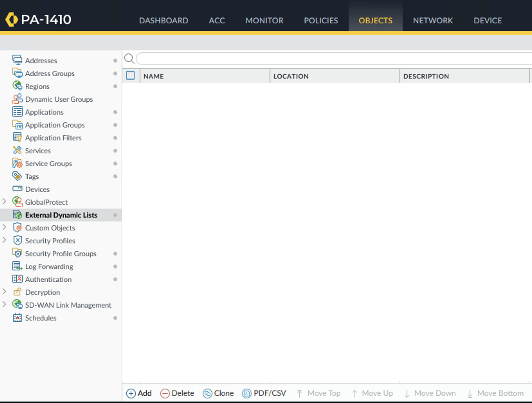Expand the GlobalProtect tree node
Image resolution: width=532 pixels, height=403 pixels.
click(5, 201)
